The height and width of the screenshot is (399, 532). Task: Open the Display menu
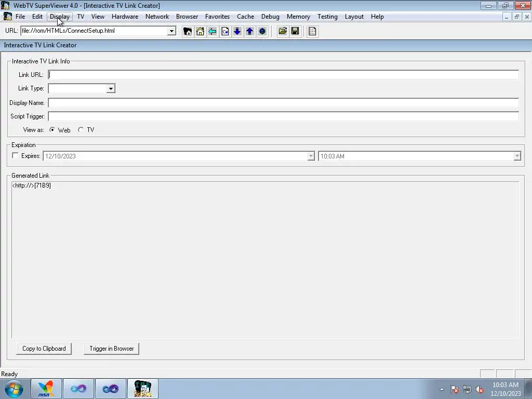click(x=60, y=17)
